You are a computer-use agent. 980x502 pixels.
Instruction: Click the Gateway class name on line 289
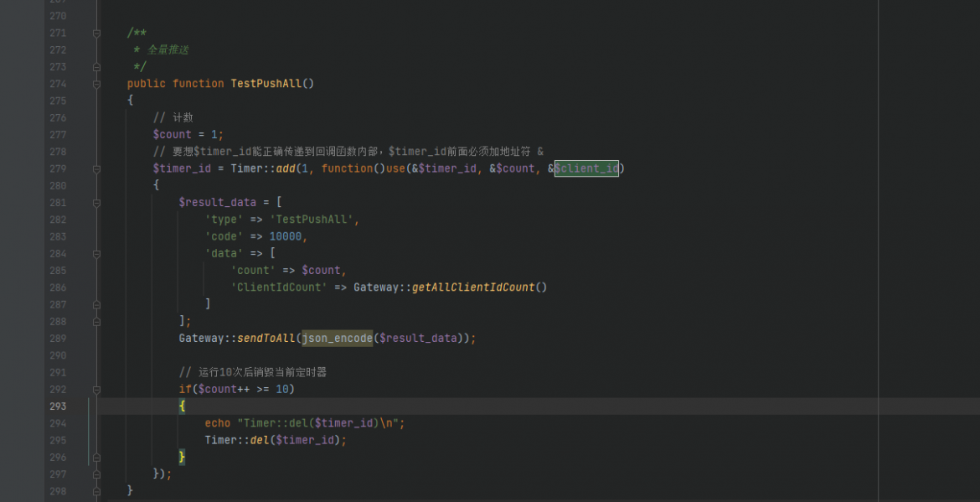pyautogui.click(x=201, y=339)
